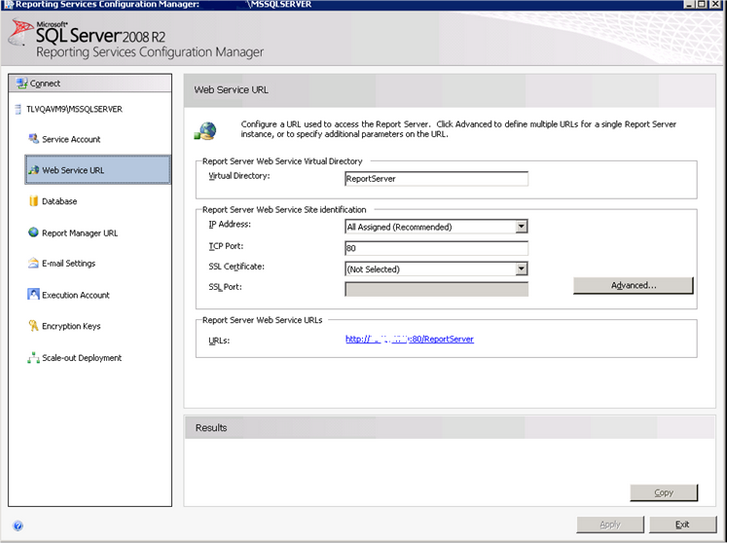Image resolution: width=729 pixels, height=543 pixels.
Task: Open the Service Account page
Action: [x=71, y=139]
